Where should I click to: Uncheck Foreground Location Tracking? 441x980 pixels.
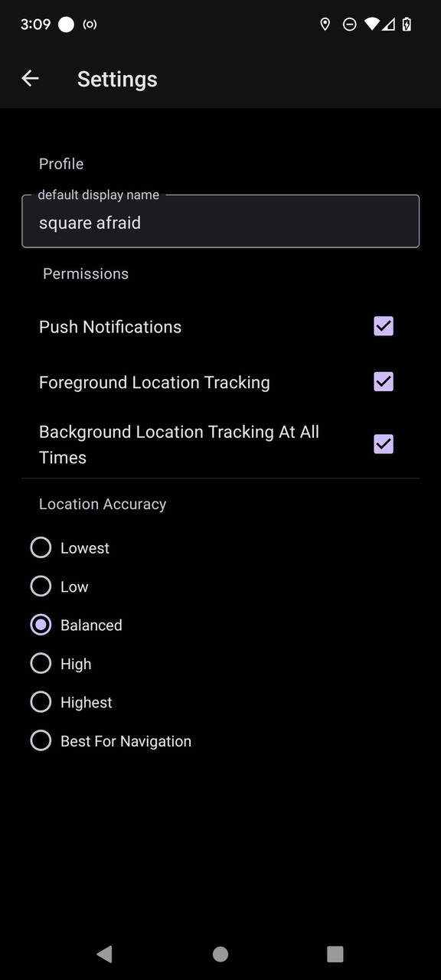pos(384,381)
